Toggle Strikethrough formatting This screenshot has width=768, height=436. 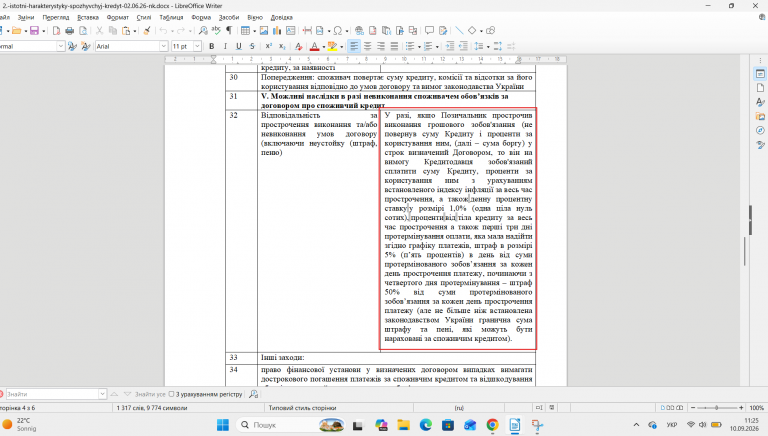252,46
